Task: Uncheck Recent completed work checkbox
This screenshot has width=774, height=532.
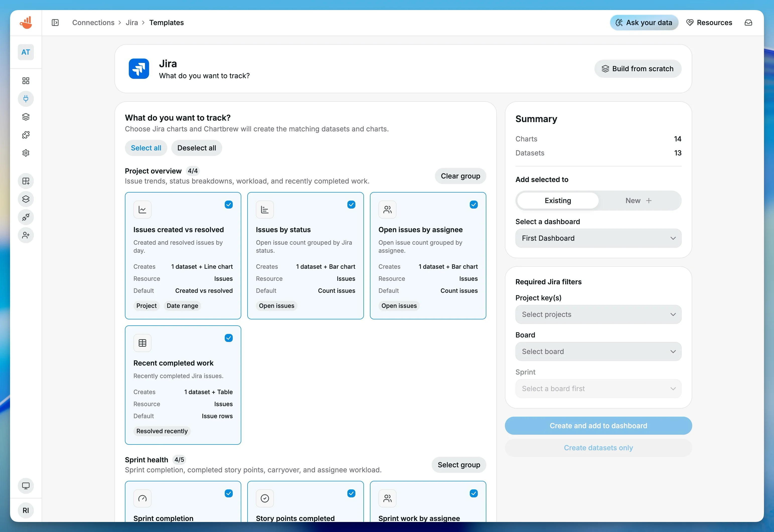Action: pyautogui.click(x=228, y=338)
